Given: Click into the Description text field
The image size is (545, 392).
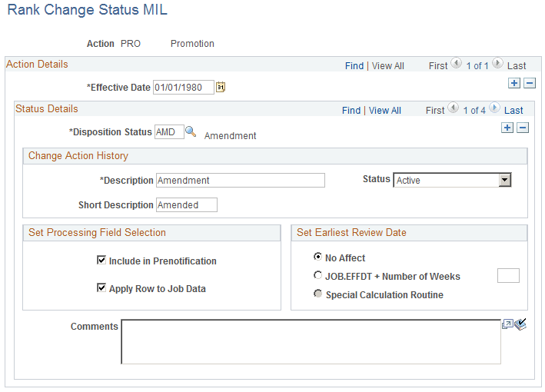Looking at the screenshot, I should (240, 181).
